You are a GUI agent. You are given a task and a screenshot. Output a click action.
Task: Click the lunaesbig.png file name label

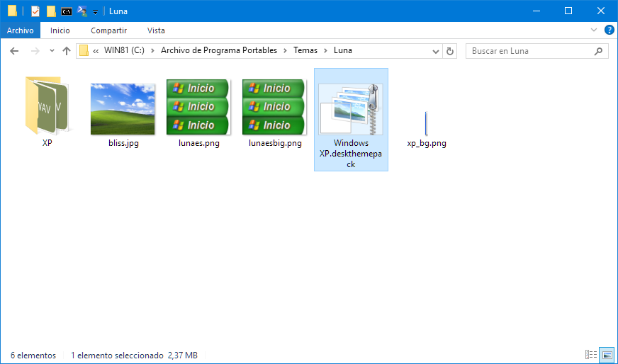coord(275,143)
